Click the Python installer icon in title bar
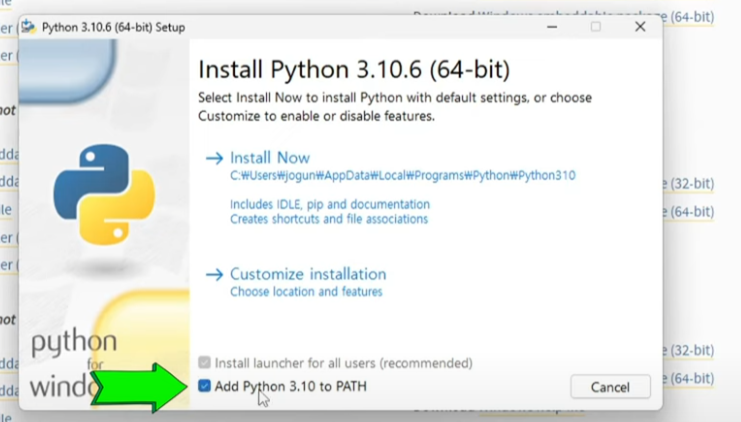Image resolution: width=741 pixels, height=422 pixels. 29,27
